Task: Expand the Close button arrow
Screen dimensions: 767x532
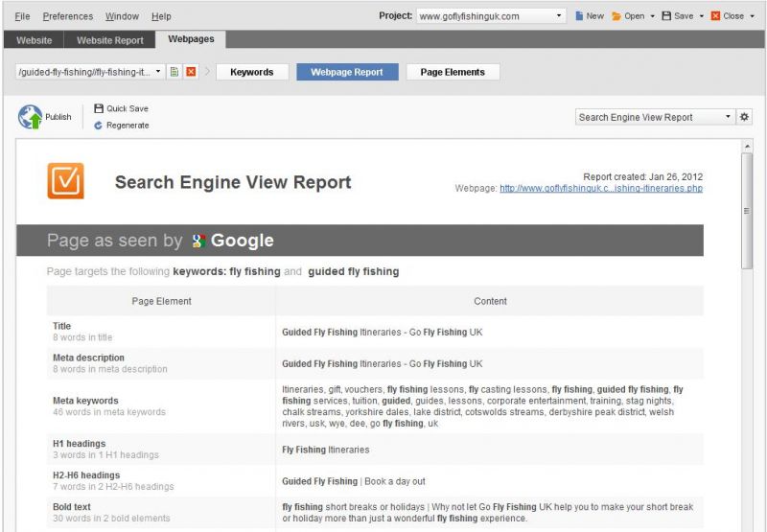Action: click(753, 16)
